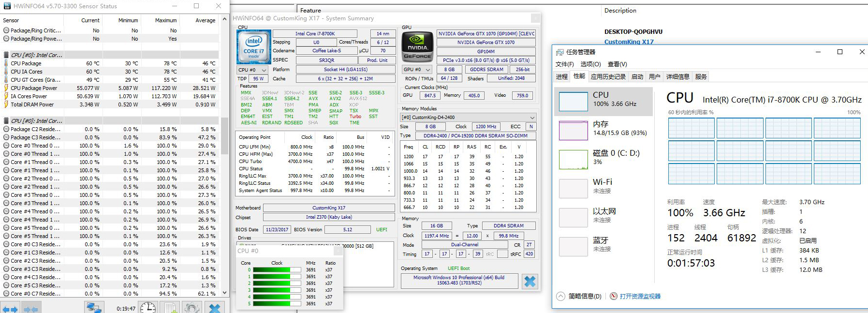The width and height of the screenshot is (868, 313).
Task: Click the clock reset-timer icon
Action: 148,308
